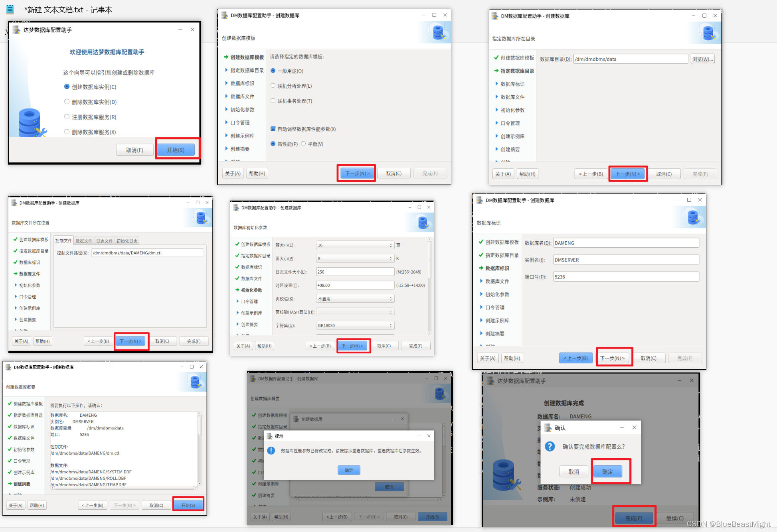777x532 pixels.
Task: Click 浏览(W)... button for database directory
Action: click(702, 59)
